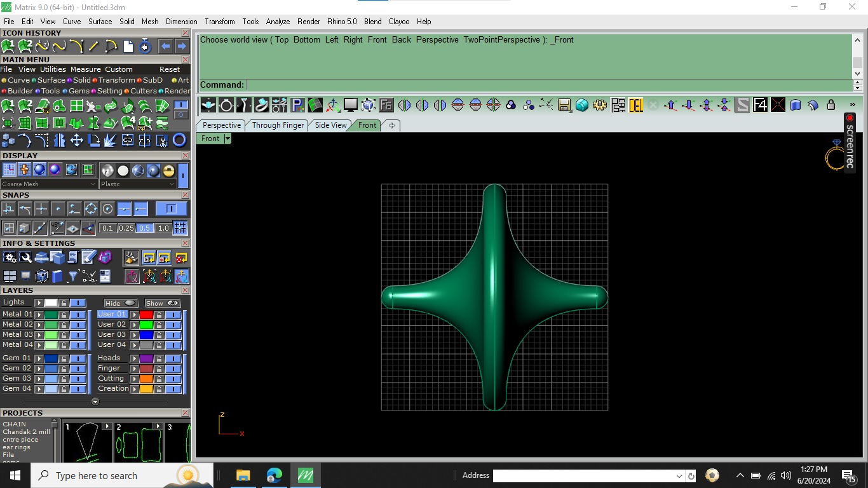Image resolution: width=868 pixels, height=488 pixels.
Task: Click the orange color swatch of Cutting layer
Action: 146,379
